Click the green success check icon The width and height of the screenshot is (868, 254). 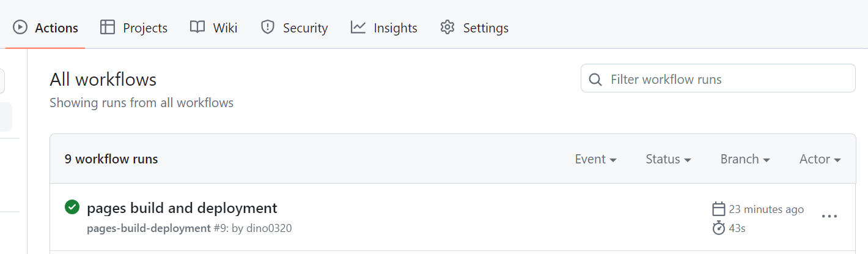(x=72, y=207)
